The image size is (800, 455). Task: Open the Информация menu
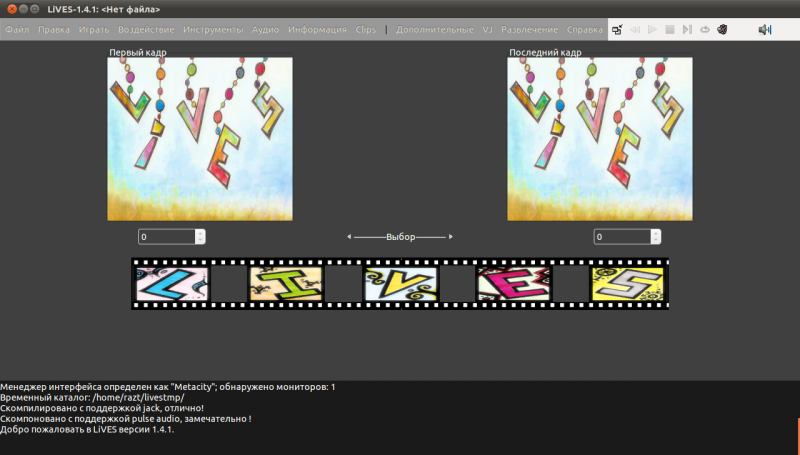click(317, 30)
